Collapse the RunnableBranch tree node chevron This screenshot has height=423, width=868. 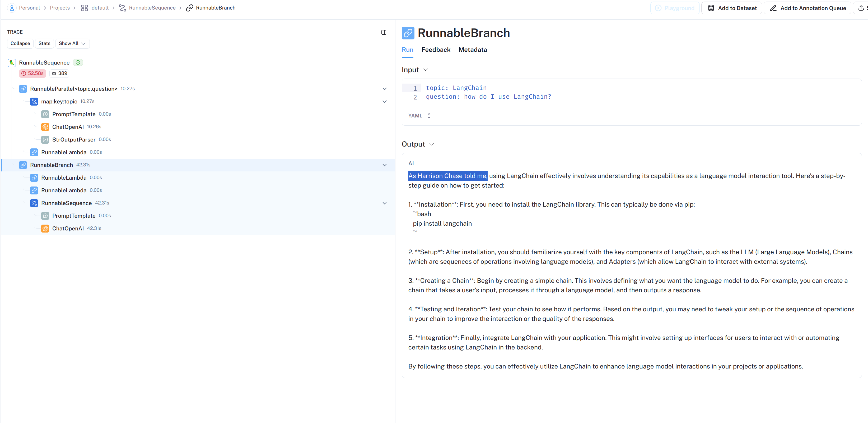tap(384, 165)
